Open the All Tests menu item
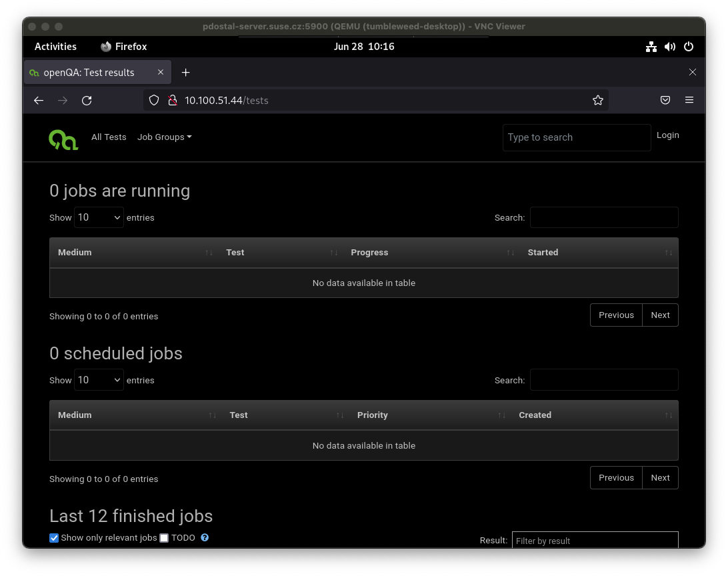 pos(109,137)
